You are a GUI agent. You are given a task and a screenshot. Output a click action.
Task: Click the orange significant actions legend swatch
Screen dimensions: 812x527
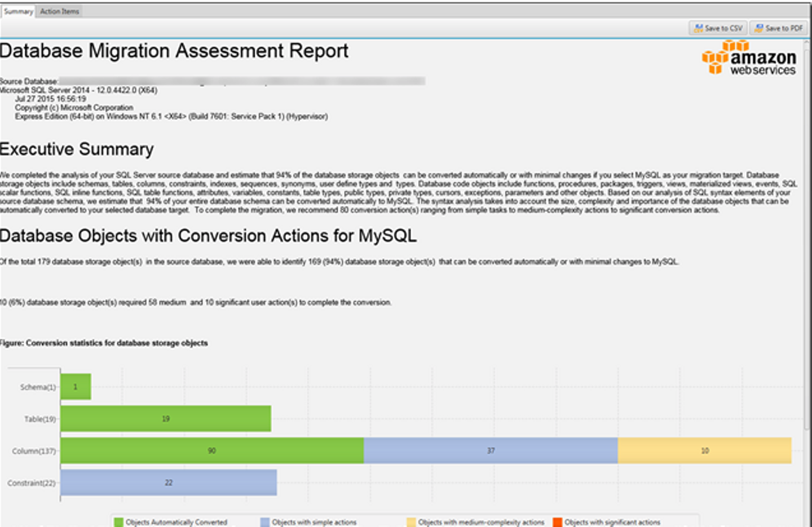pos(558,522)
